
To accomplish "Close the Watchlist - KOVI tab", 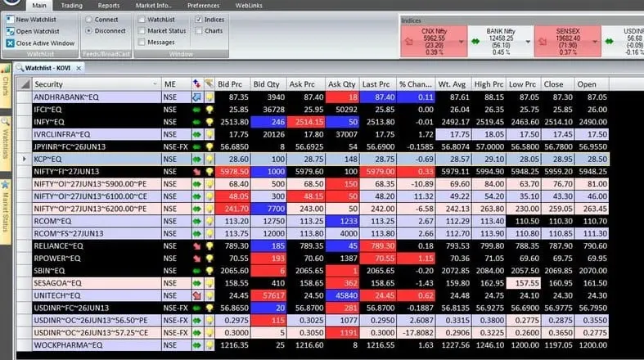I will 79,68.
